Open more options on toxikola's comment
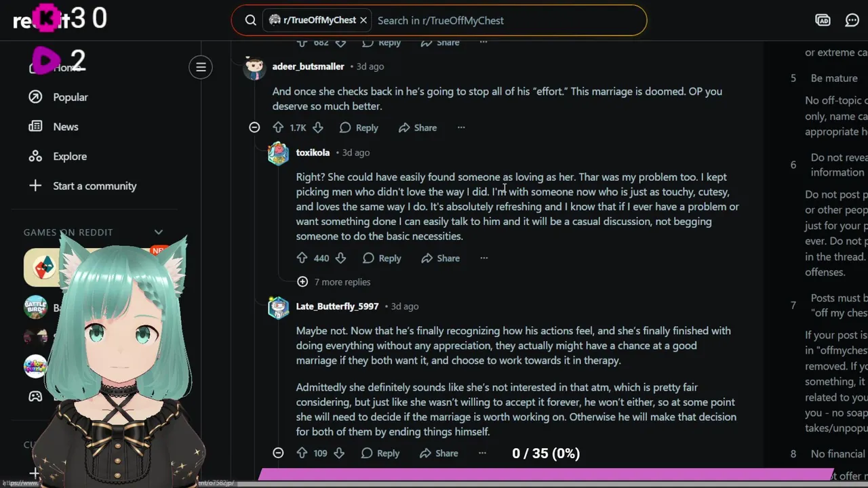Viewport: 868px width, 488px height. [x=484, y=258]
